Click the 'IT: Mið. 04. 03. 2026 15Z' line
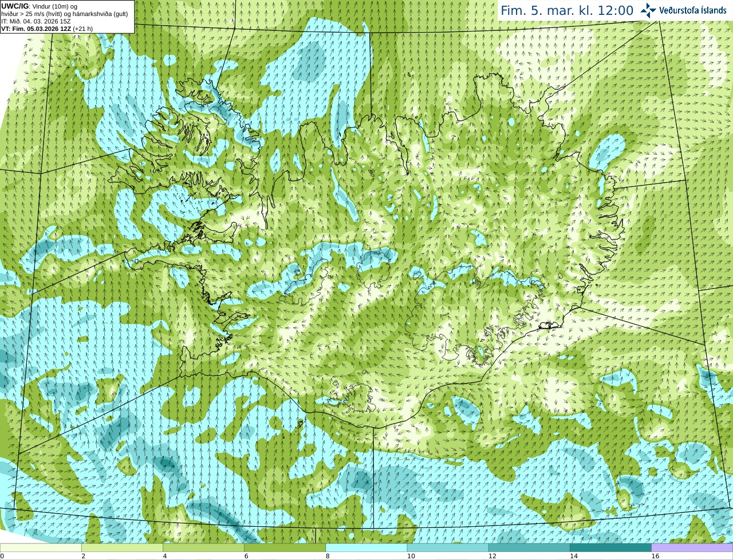Screen dimensions: 733x560 coord(36,22)
